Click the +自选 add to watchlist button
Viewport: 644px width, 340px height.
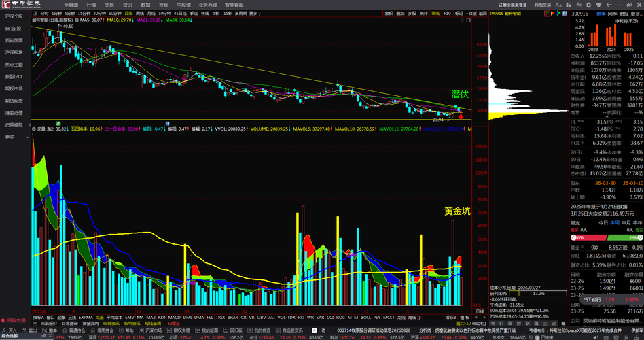tap(471, 14)
